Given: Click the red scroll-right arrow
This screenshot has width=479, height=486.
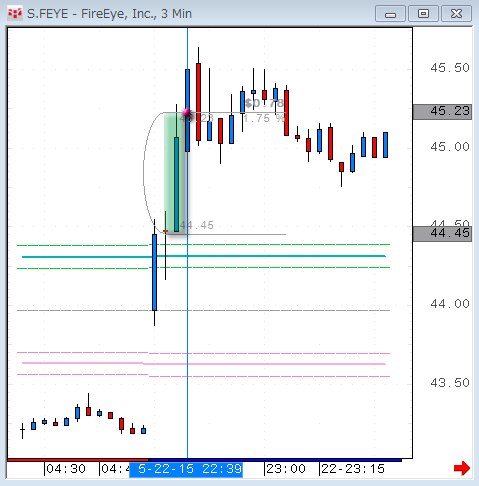Looking at the screenshot, I should pos(462,468).
